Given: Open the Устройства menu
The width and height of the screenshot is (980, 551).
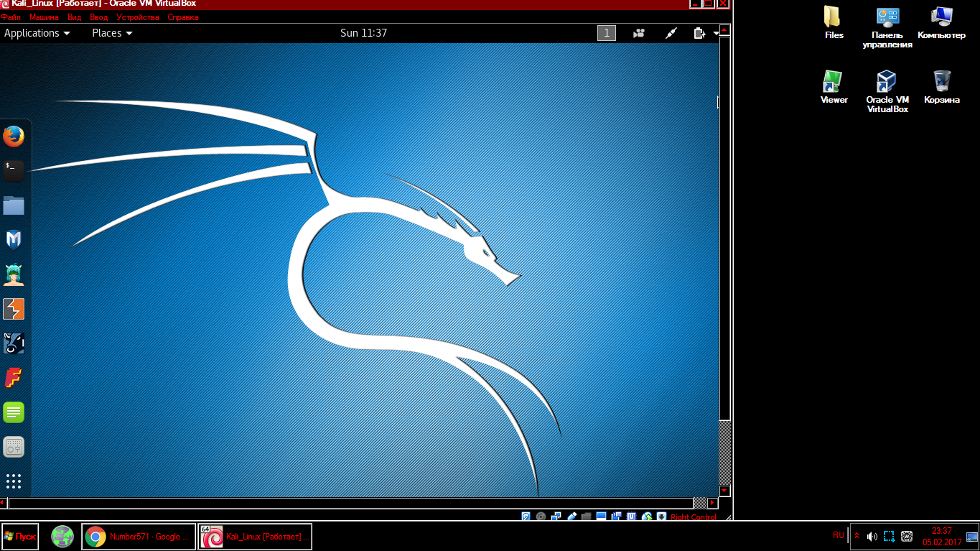Looking at the screenshot, I should pos(137,17).
